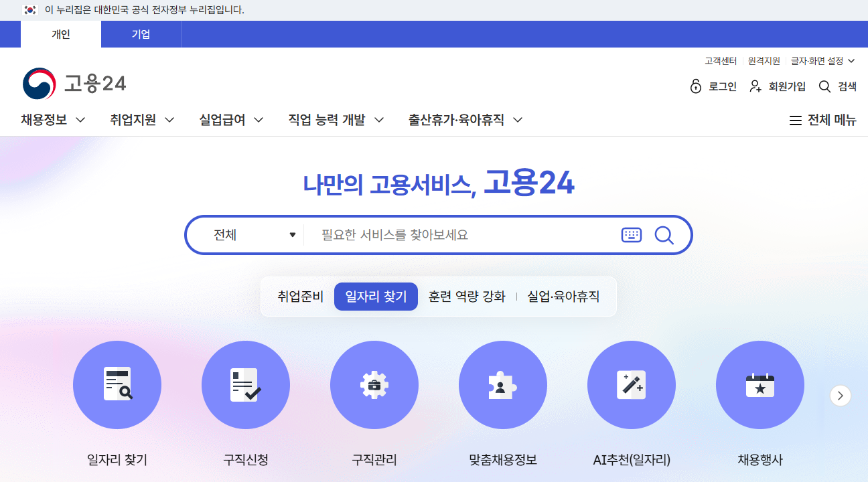Screen dimensions: 868x482
Task: Click the 고용24 logo emblem
Action: coord(39,84)
